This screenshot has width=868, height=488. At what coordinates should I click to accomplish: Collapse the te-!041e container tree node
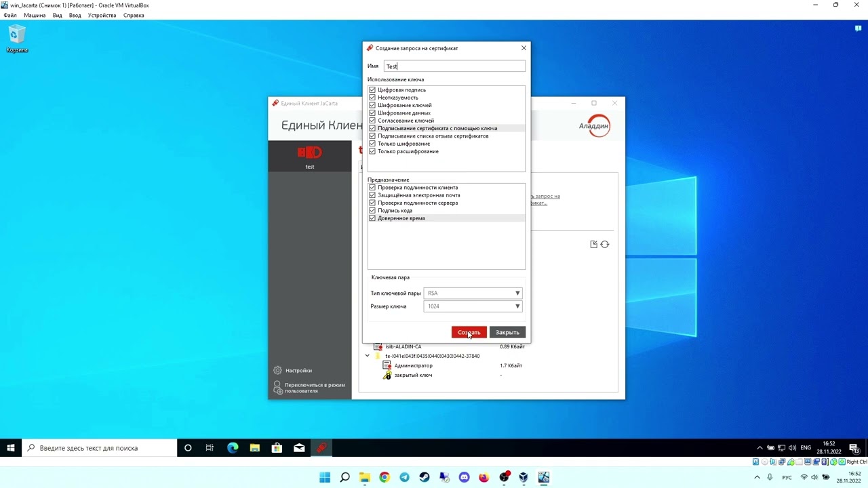point(368,356)
